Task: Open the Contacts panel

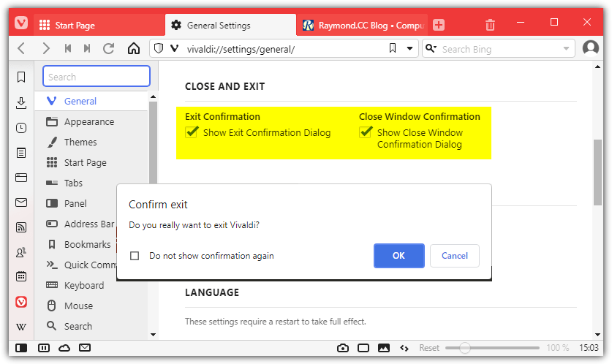Action: click(21, 252)
